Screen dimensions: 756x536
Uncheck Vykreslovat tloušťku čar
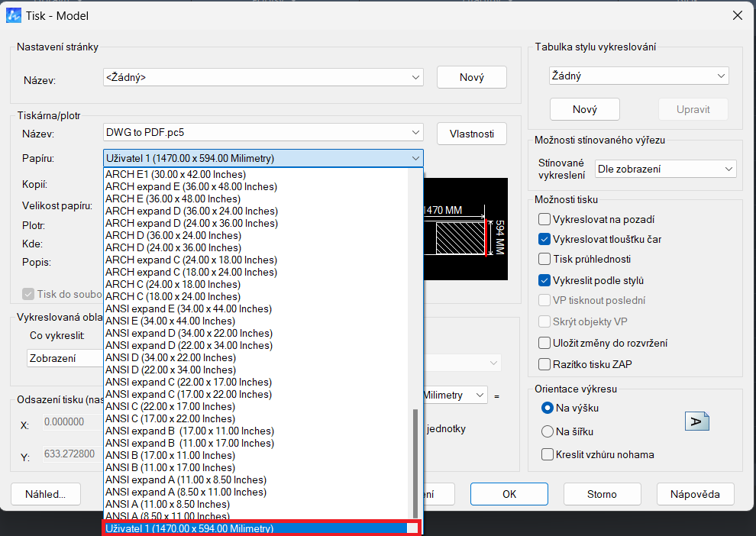pos(544,239)
